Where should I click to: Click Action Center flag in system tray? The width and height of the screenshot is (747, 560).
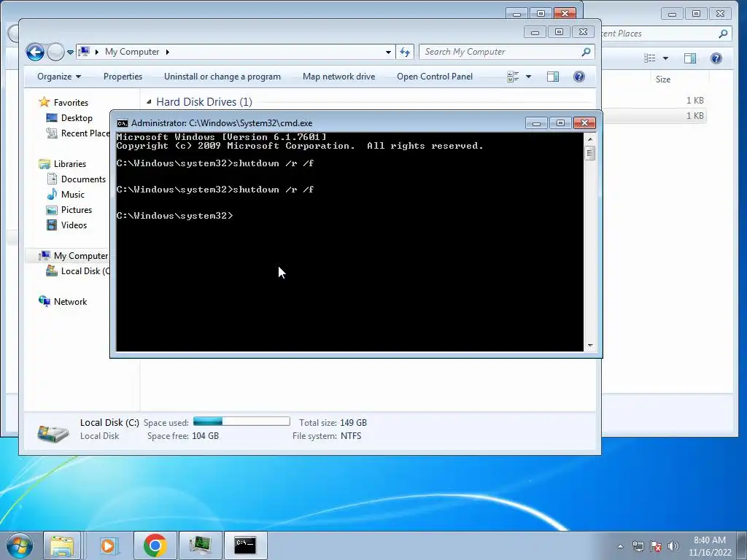click(x=656, y=546)
